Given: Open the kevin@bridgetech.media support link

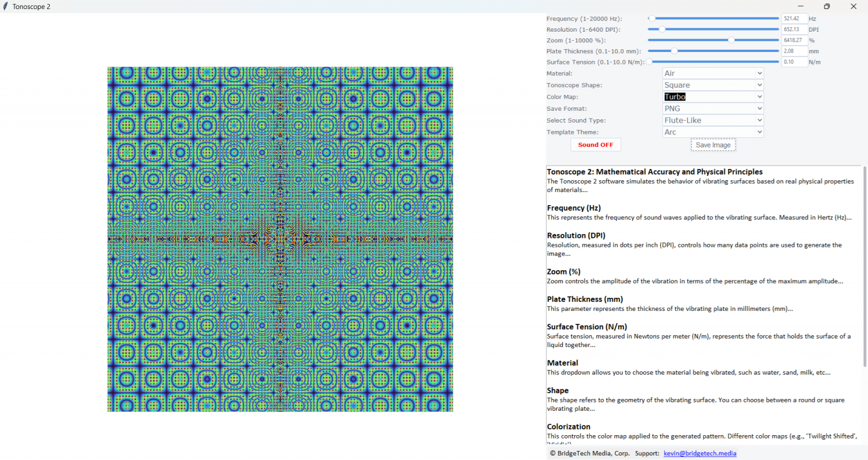Looking at the screenshot, I should 700,453.
